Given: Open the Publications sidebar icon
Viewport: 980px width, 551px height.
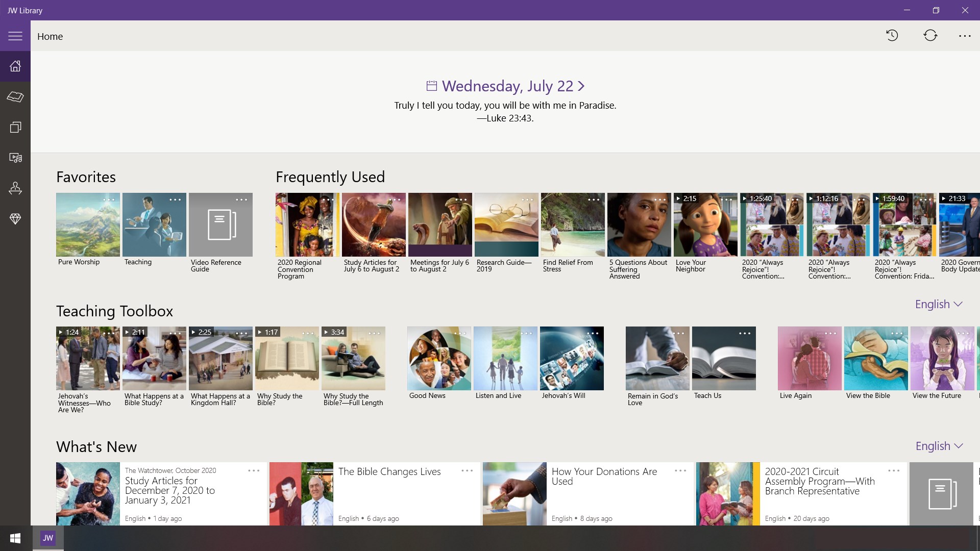Looking at the screenshot, I should point(15,128).
